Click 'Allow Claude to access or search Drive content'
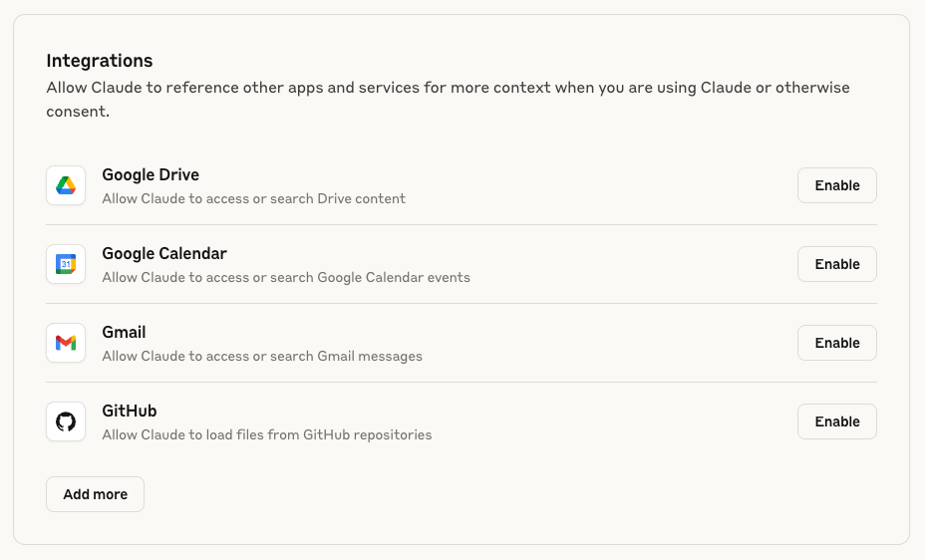 tap(253, 198)
